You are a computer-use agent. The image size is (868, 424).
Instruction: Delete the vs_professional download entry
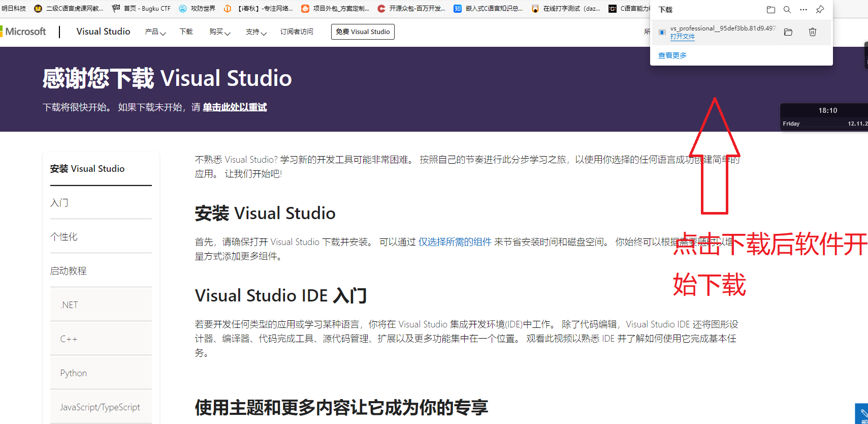813,32
